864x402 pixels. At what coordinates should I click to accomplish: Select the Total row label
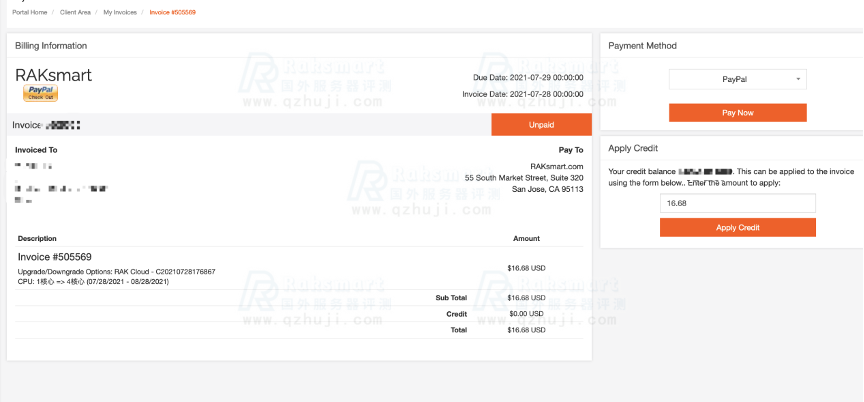click(x=458, y=330)
